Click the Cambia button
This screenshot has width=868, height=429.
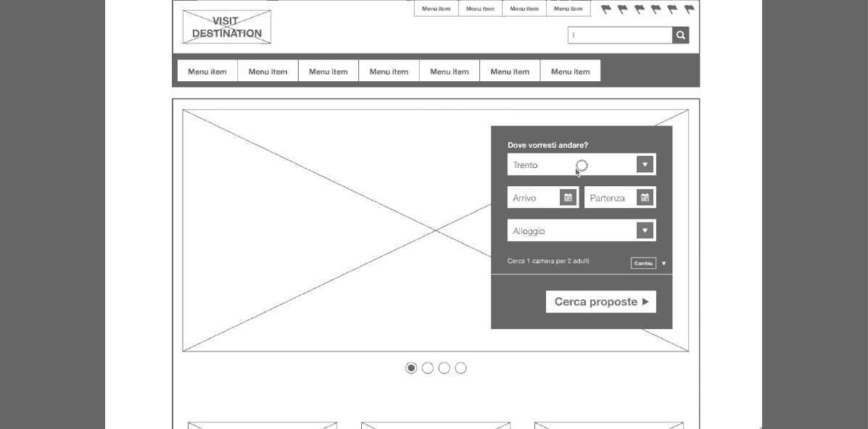click(643, 264)
